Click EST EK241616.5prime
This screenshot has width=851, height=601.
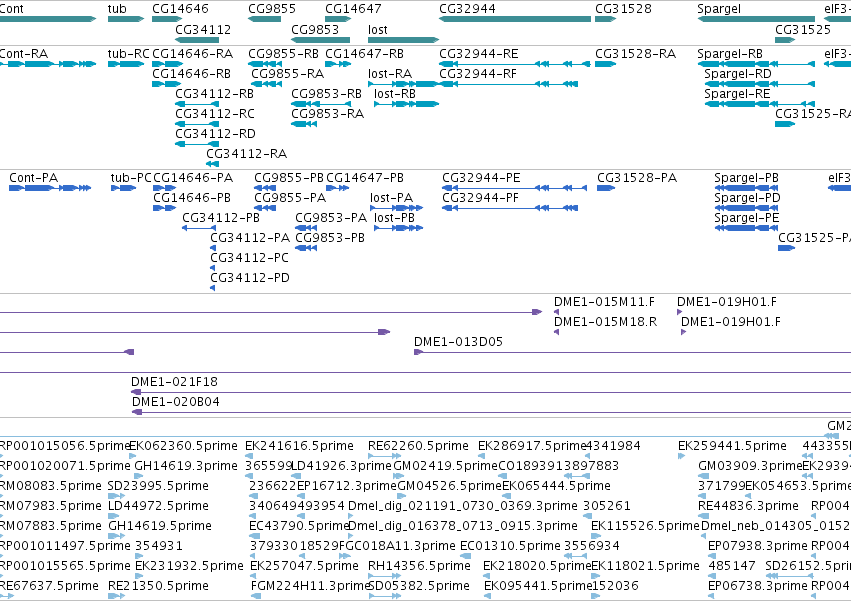click(x=248, y=456)
